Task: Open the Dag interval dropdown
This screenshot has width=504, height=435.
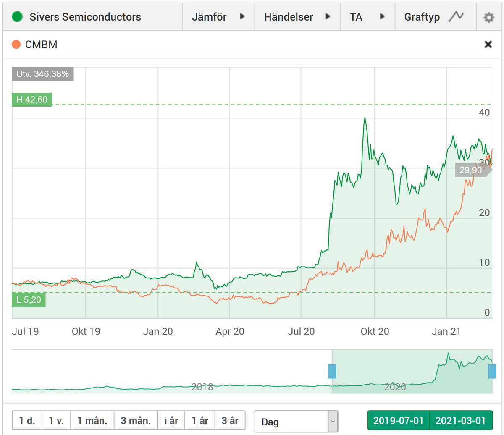Action: pyautogui.click(x=296, y=421)
